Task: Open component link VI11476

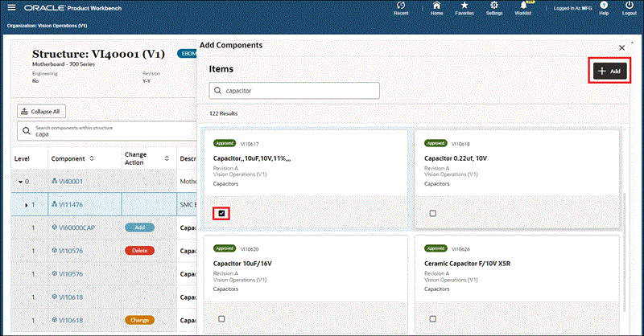Action: pyautogui.click(x=71, y=204)
